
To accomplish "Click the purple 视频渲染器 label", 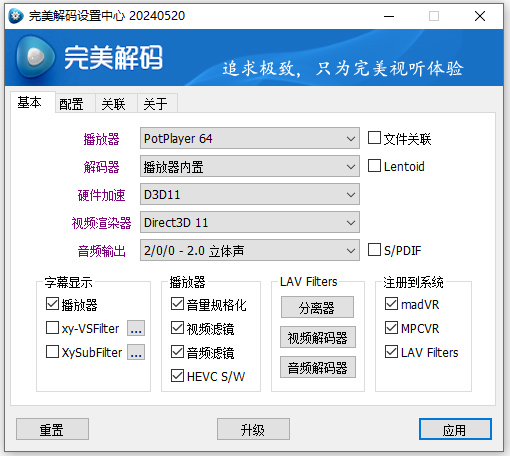I will [101, 223].
